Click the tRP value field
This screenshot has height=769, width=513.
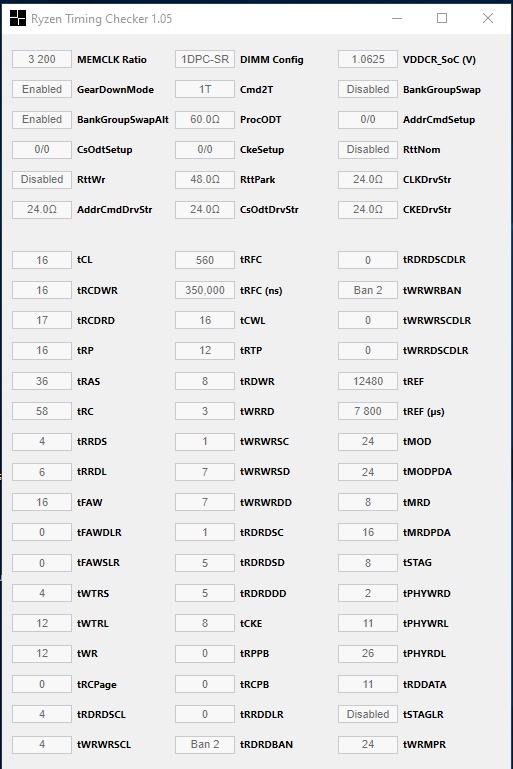pos(42,350)
